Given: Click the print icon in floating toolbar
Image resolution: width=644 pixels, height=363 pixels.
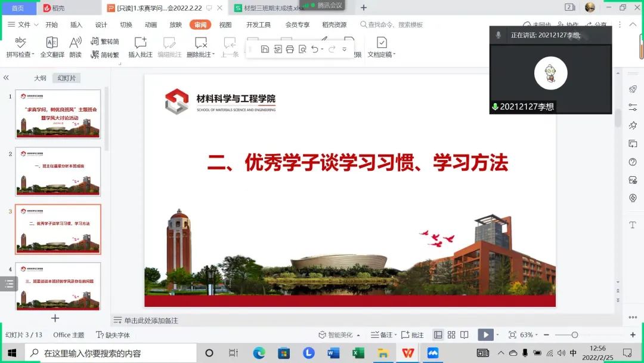Looking at the screenshot, I should pyautogui.click(x=290, y=49).
